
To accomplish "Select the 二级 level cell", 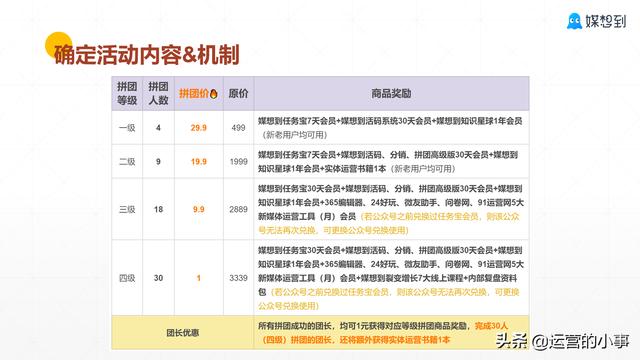I will coord(127,162).
